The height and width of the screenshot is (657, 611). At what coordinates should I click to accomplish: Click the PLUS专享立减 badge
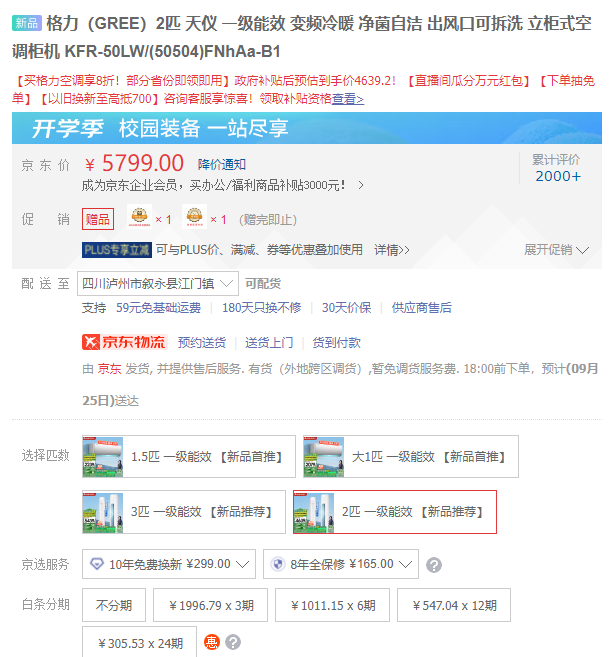[x=117, y=250]
